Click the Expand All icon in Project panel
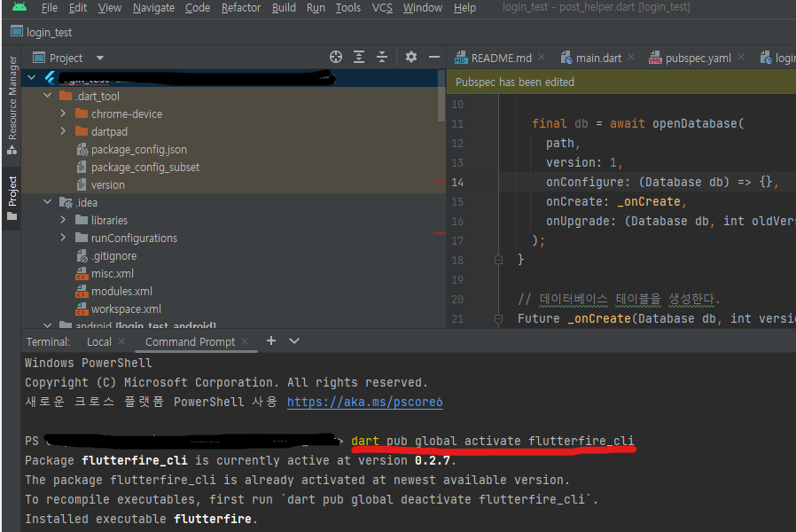 tap(359, 57)
